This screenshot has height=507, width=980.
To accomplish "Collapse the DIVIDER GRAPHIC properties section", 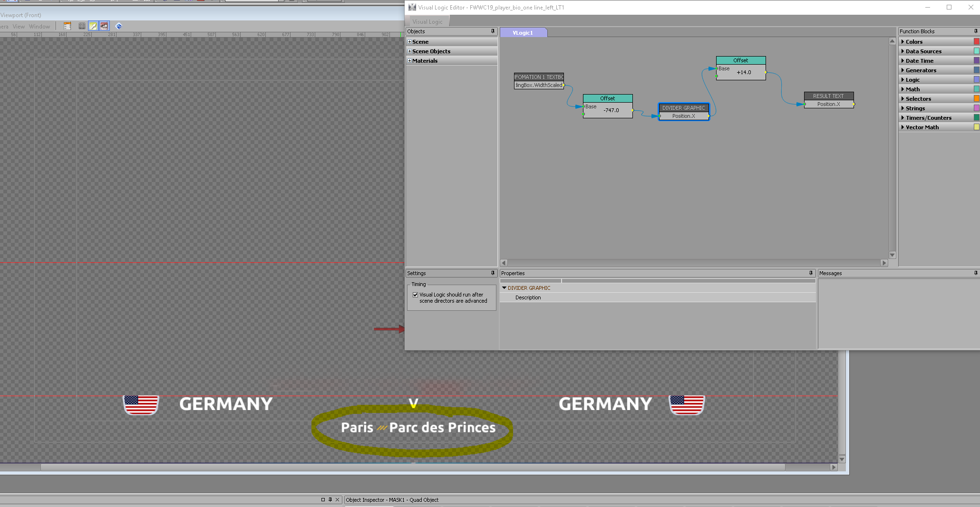I will [x=504, y=288].
